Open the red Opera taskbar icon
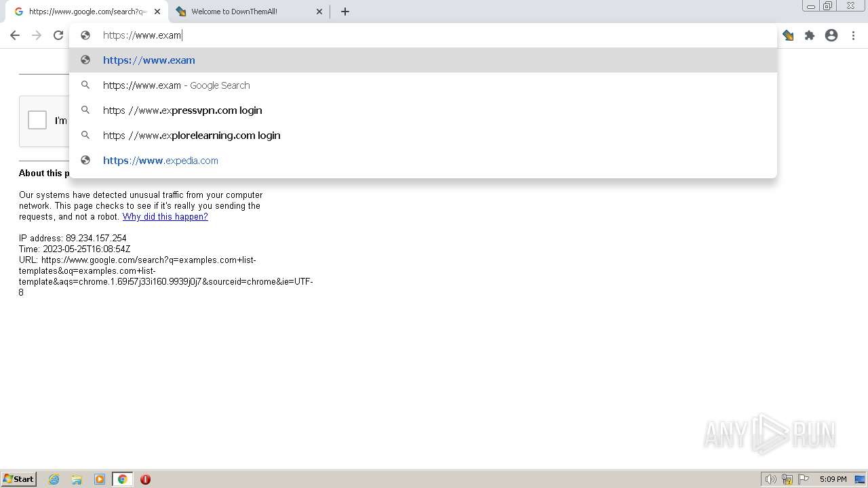Viewport: 868px width, 488px height. click(145, 479)
